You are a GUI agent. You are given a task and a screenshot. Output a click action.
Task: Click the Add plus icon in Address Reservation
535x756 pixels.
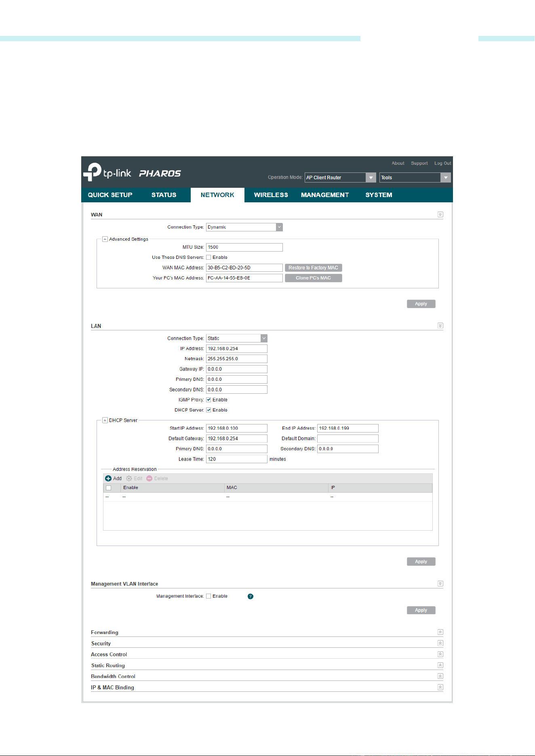[x=108, y=479]
